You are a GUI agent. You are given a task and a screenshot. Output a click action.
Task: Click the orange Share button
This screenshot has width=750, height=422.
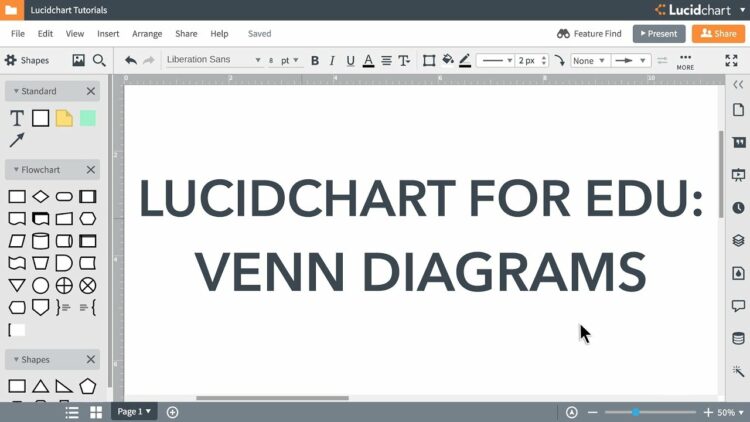click(718, 33)
